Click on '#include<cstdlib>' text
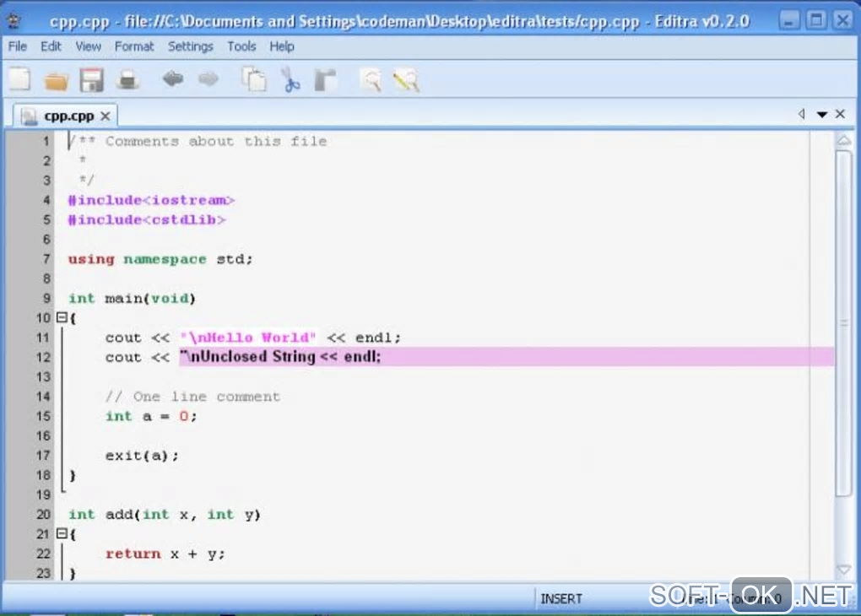The height and width of the screenshot is (616, 861). 147,219
